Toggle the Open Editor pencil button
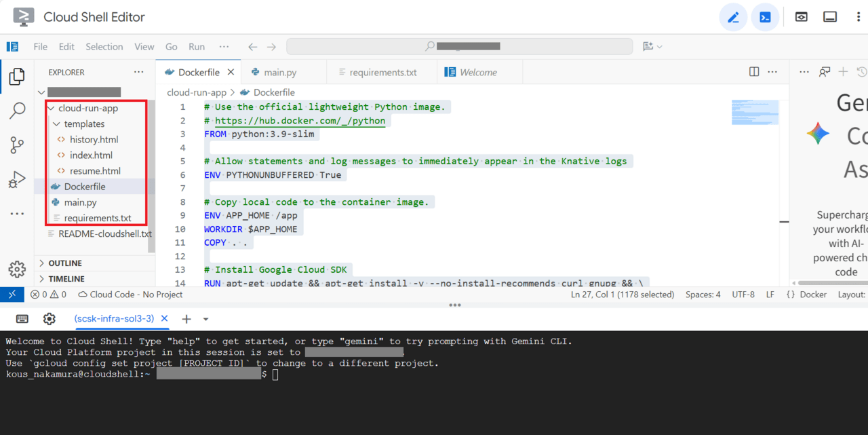This screenshot has height=435, width=868. pyautogui.click(x=733, y=17)
